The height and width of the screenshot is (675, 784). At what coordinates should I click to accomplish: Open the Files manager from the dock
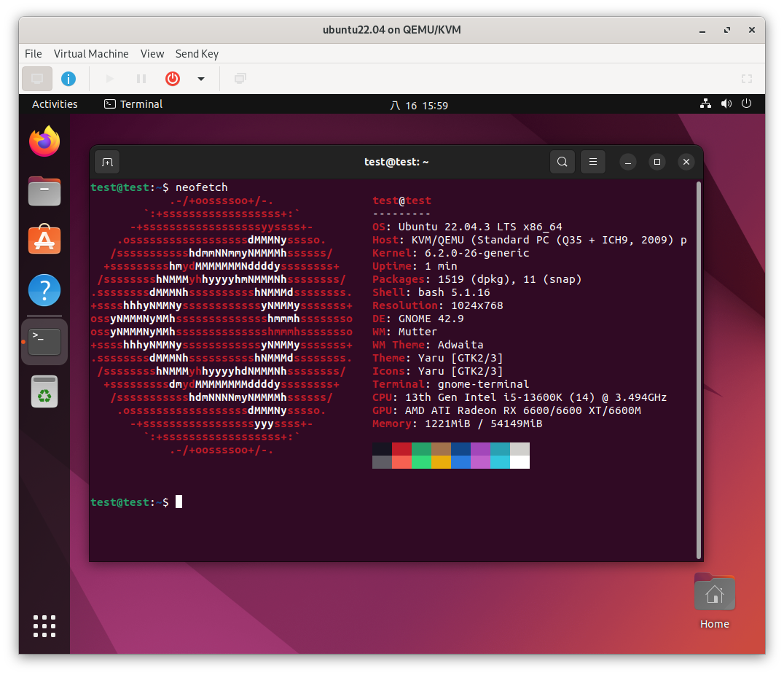point(44,191)
